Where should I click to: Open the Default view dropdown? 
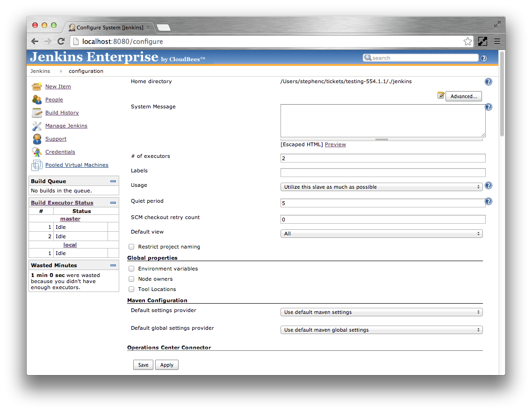point(381,234)
